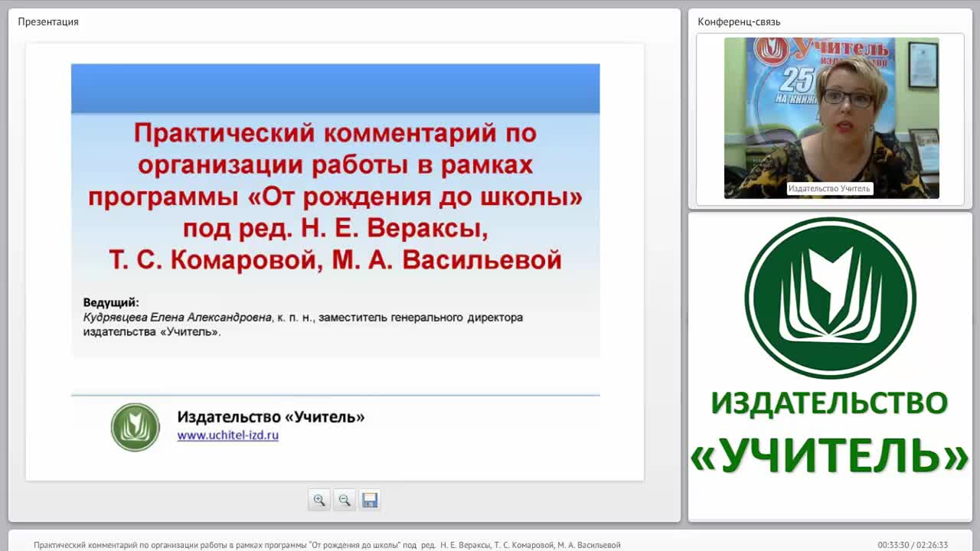Select the webcam video of the presenter
The height and width of the screenshot is (551, 980).
click(x=831, y=118)
